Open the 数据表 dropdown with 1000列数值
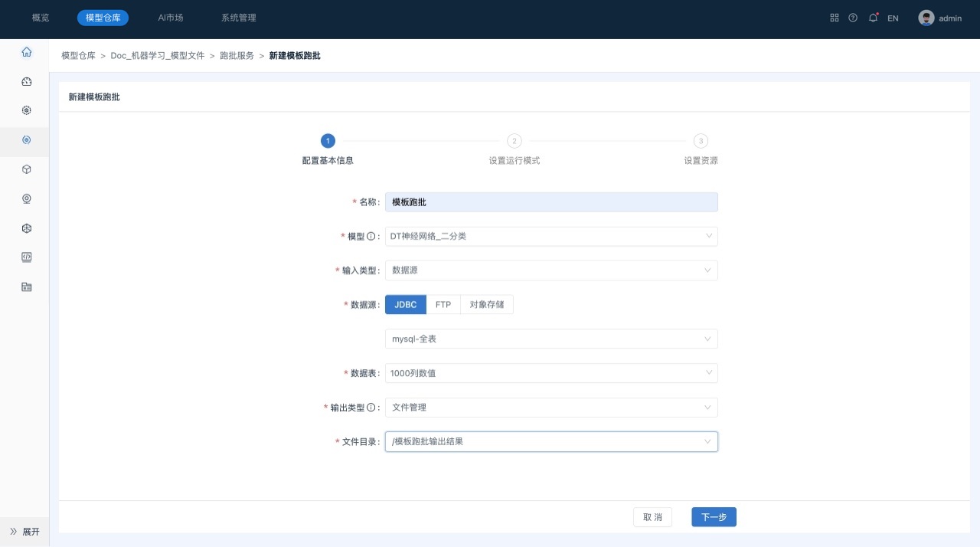 (551, 373)
